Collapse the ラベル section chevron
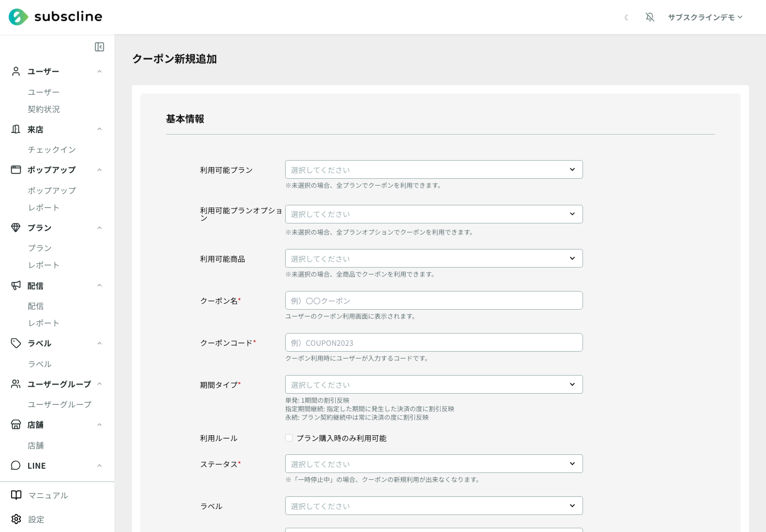This screenshot has width=766, height=532. pos(99,343)
